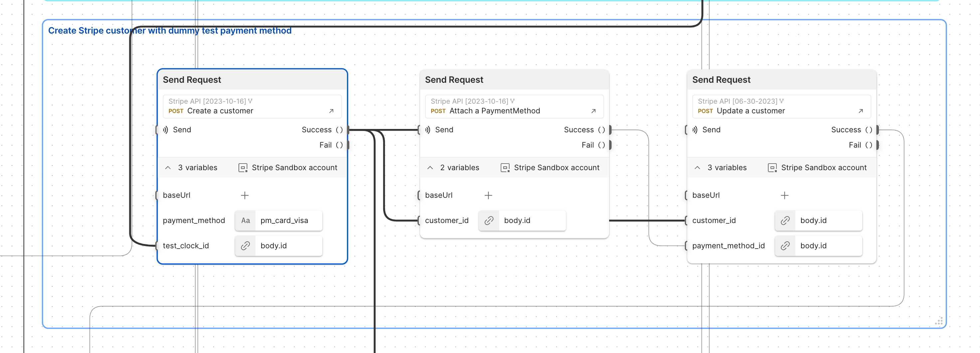Open Create a customer request external link arrow
Viewport: 980px width, 353px height.
[331, 111]
